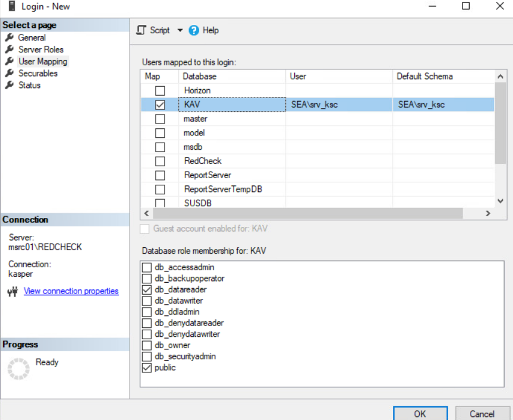Uncheck the db_datareader role
The image size is (513, 420).
pos(146,289)
